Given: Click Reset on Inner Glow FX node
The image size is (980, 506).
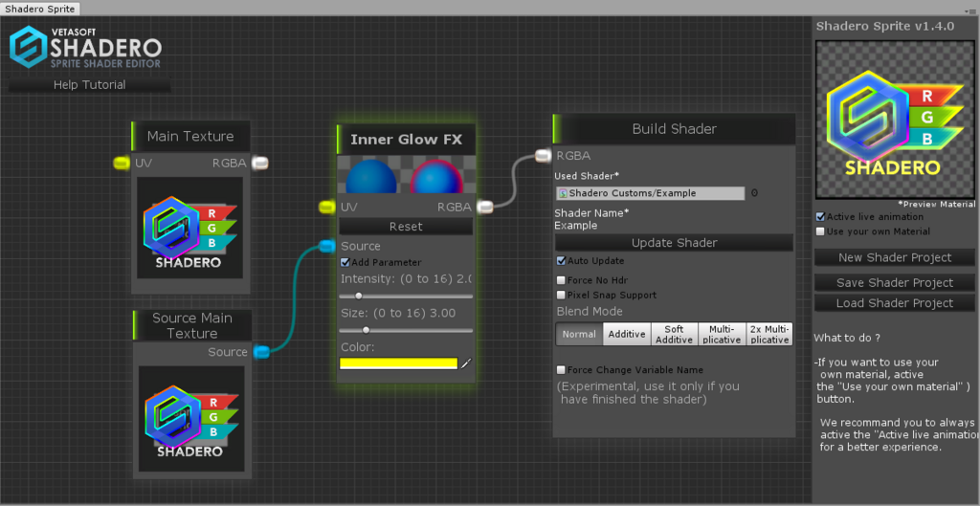Looking at the screenshot, I should click(406, 226).
